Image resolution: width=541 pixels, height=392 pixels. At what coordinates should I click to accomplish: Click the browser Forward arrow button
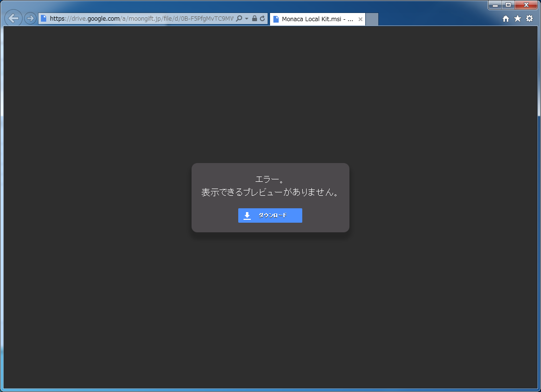[30, 19]
